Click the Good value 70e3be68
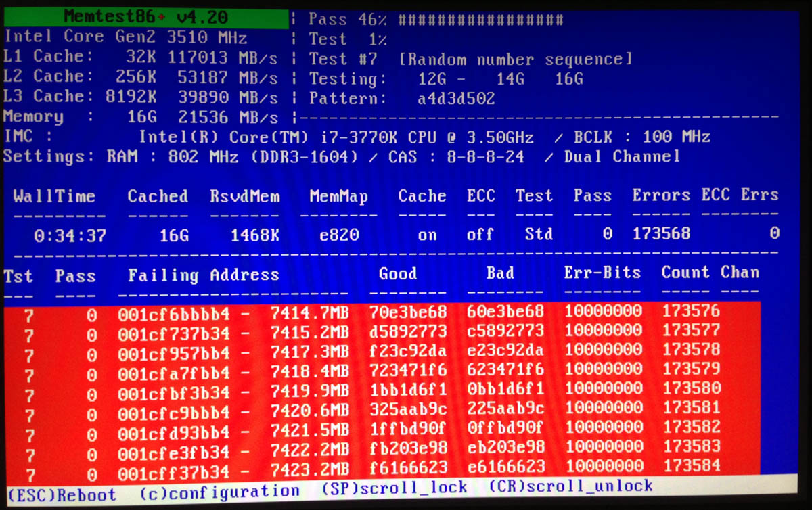This screenshot has width=812, height=510. point(408,313)
